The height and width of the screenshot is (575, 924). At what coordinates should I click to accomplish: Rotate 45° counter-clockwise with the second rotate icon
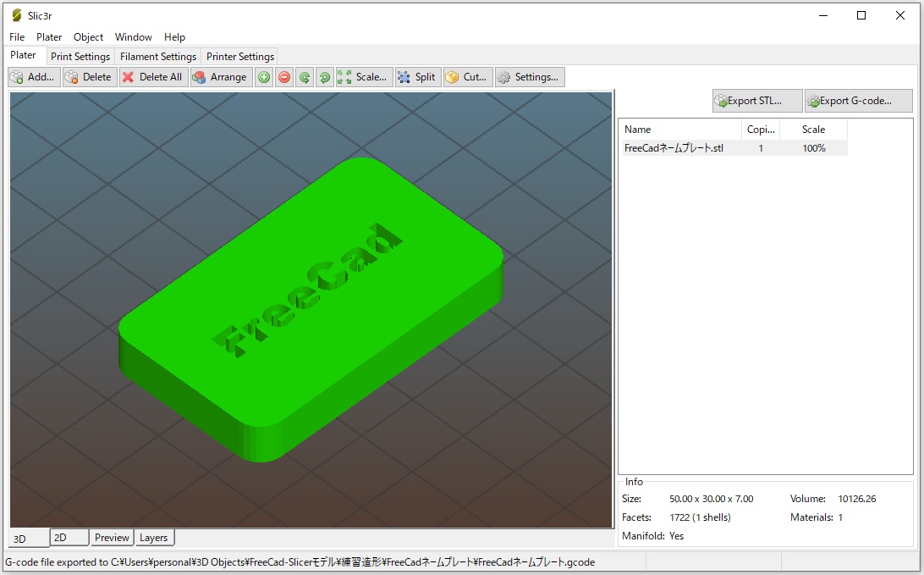pos(325,77)
